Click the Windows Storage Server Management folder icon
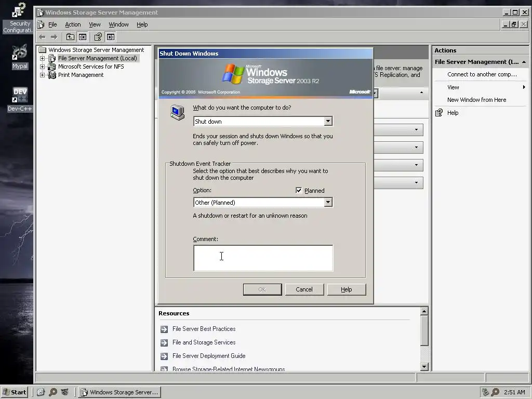Image resolution: width=532 pixels, height=399 pixels. click(x=43, y=50)
